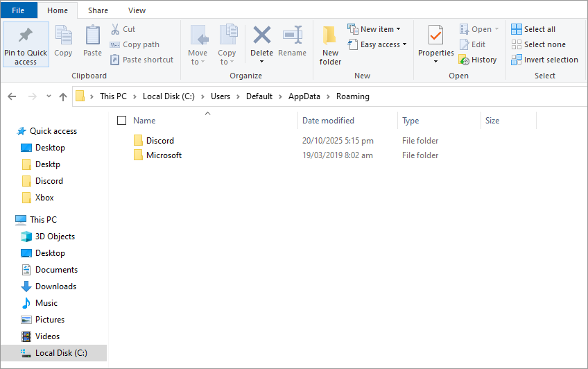Open the Properties checkmark icon

point(435,35)
